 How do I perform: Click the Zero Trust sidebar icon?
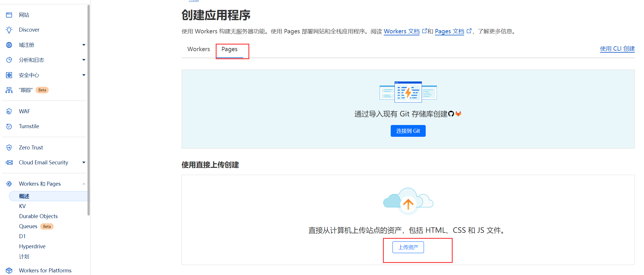[x=9, y=147]
